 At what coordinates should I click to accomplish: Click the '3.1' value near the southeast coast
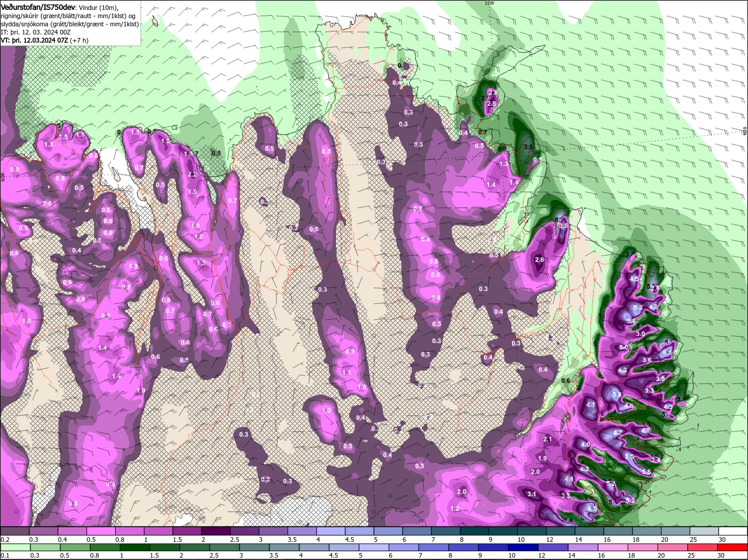pyautogui.click(x=532, y=495)
